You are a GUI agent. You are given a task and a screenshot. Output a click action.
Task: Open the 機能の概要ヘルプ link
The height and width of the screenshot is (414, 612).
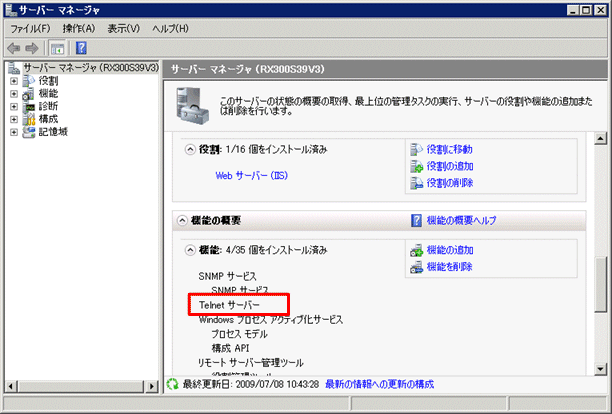461,220
